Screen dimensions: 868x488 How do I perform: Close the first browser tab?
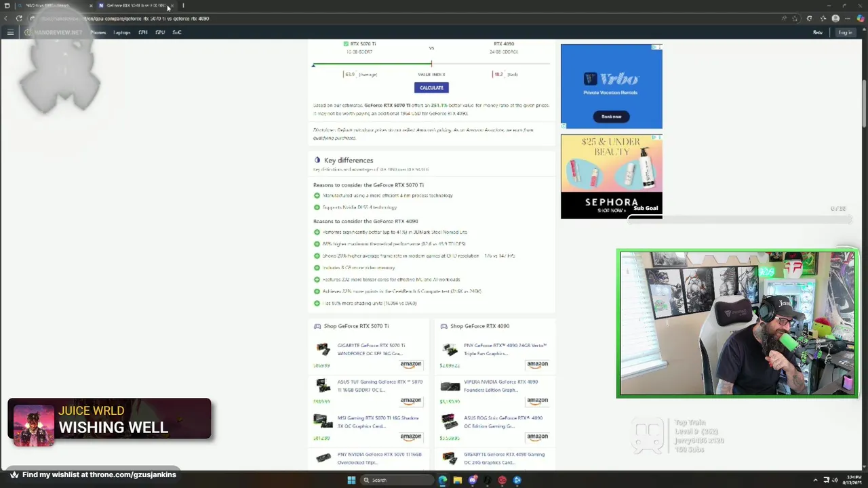click(91, 5)
